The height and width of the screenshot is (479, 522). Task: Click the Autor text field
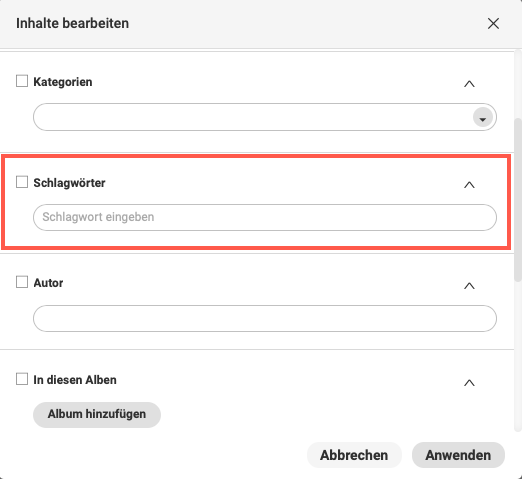(x=265, y=318)
